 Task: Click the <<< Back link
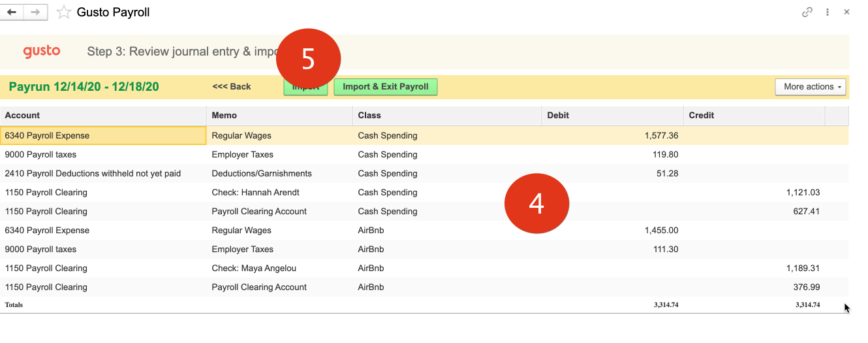pyautogui.click(x=232, y=86)
